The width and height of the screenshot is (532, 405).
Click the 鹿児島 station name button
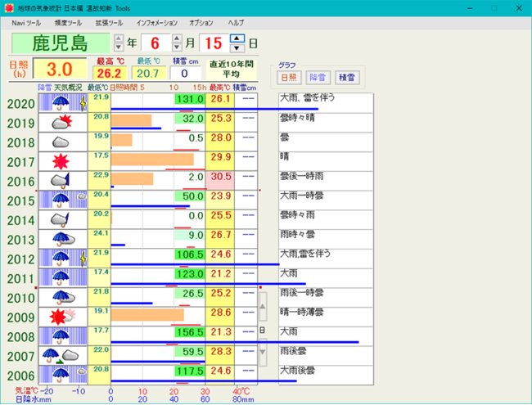click(61, 43)
